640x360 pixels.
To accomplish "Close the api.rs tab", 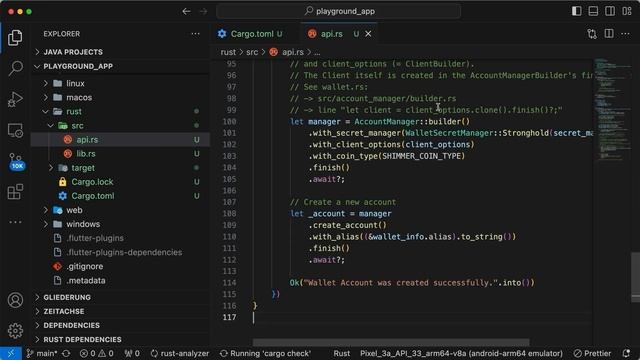I will (368, 34).
